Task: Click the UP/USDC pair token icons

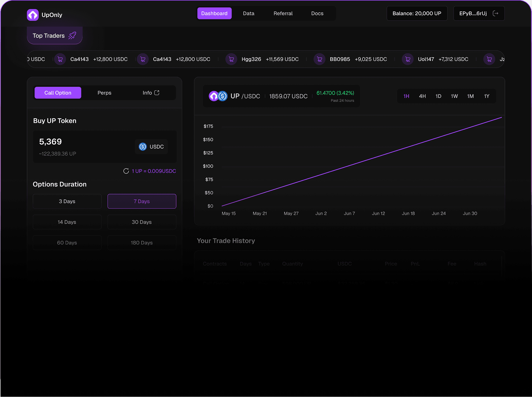Action: pyautogui.click(x=218, y=96)
